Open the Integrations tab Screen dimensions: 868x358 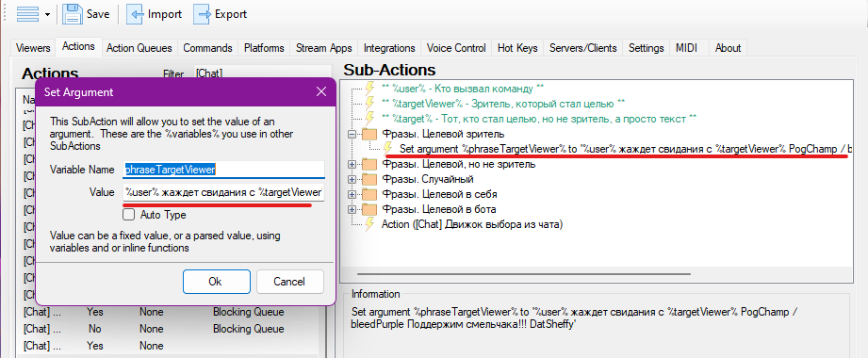[x=389, y=48]
